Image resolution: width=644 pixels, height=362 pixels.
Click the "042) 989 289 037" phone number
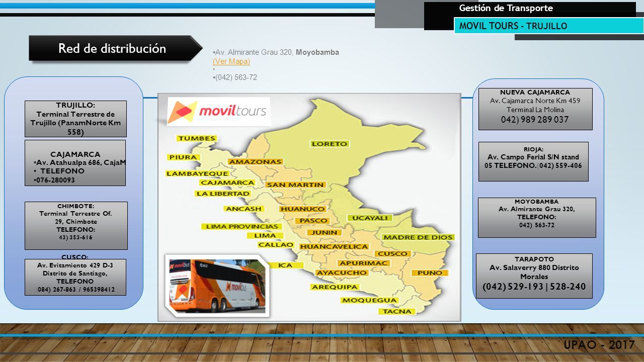pos(535,120)
